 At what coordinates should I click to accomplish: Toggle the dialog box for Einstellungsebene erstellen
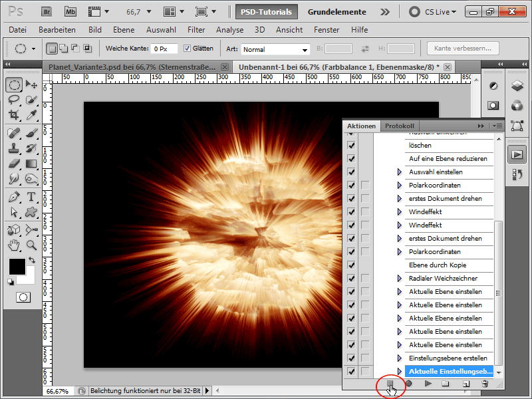365,358
